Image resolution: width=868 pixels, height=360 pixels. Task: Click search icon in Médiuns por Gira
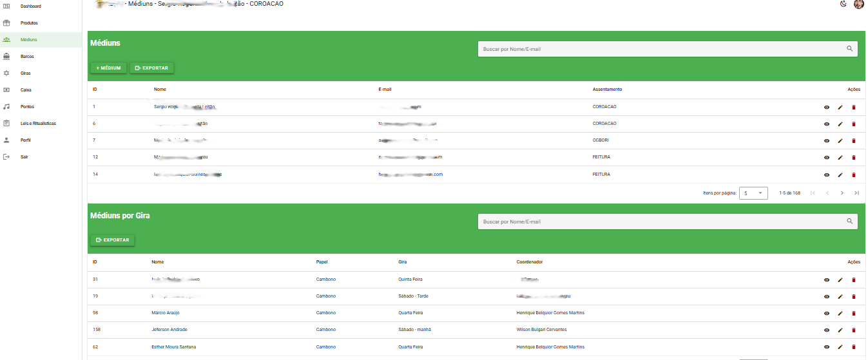point(849,222)
